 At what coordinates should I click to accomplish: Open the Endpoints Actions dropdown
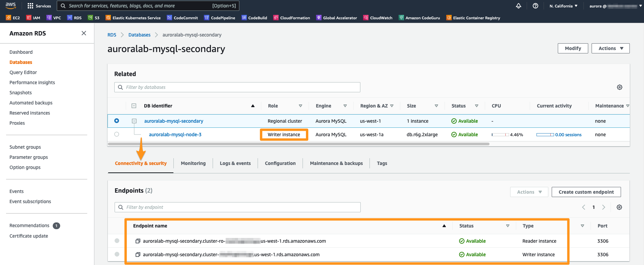(x=529, y=192)
